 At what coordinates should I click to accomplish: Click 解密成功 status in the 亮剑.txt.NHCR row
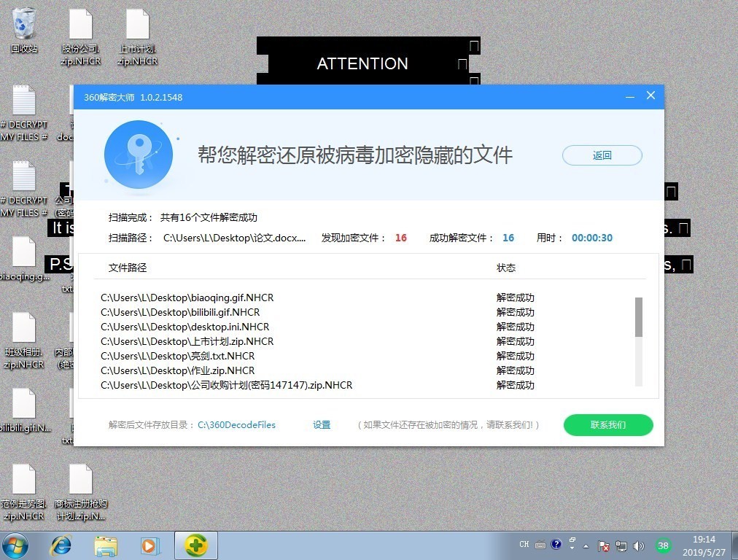[516, 356]
